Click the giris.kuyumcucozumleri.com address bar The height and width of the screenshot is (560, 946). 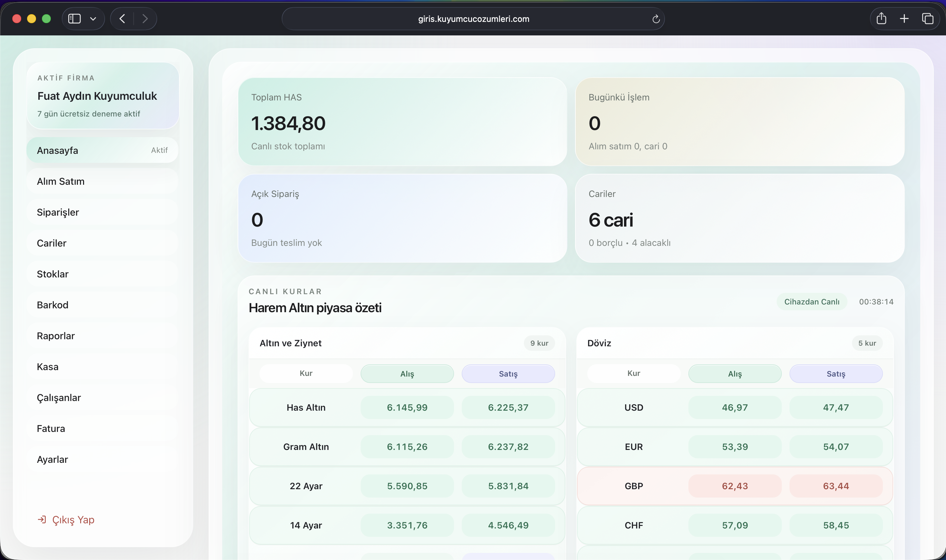tap(473, 19)
